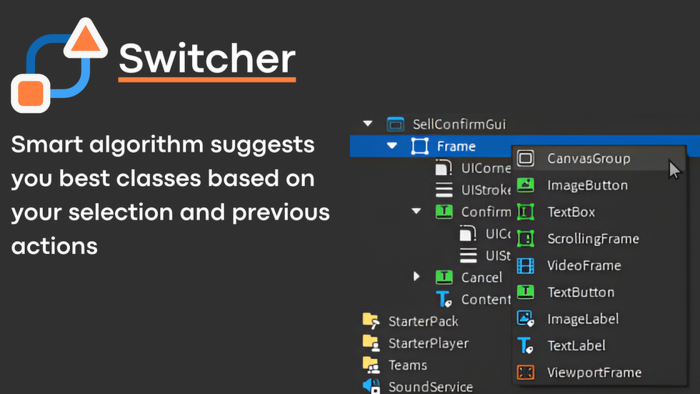
Task: Select the SoundService label
Action: point(430,386)
